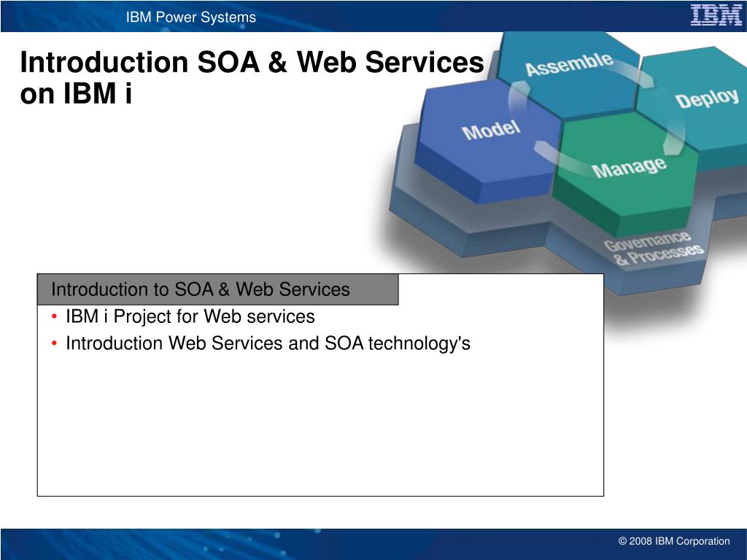Select the Assemble hexagon
This screenshot has width=747, height=560.
tap(568, 74)
